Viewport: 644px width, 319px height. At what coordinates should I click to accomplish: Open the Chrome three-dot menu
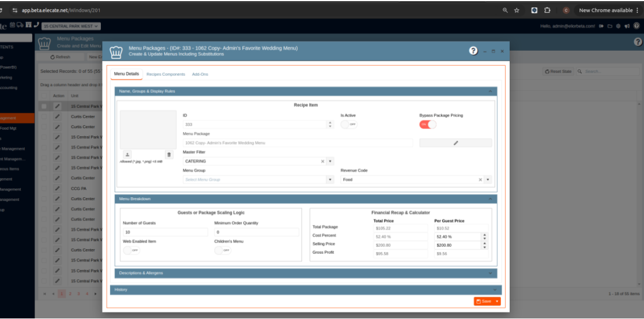click(x=637, y=10)
